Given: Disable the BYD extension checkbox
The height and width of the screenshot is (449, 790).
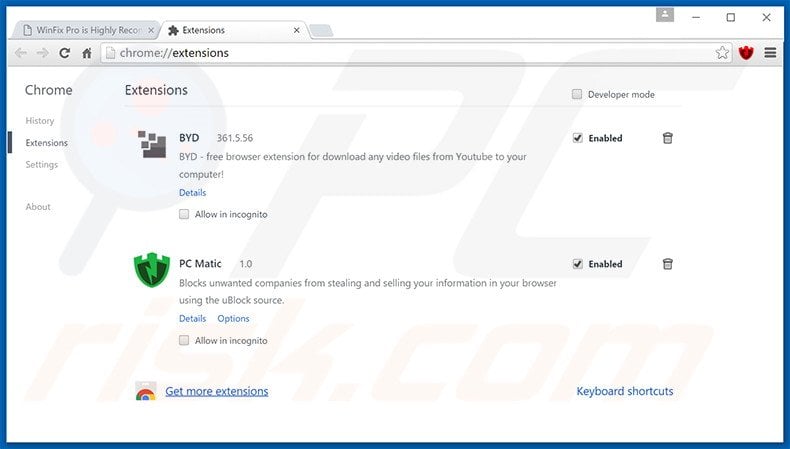Looking at the screenshot, I should (577, 138).
